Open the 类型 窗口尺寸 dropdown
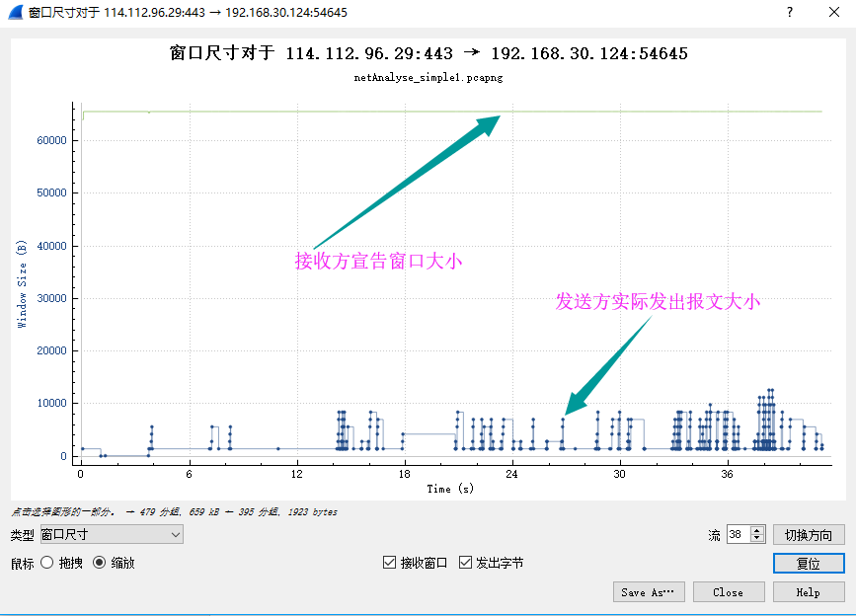The width and height of the screenshot is (856, 616). 112,534
